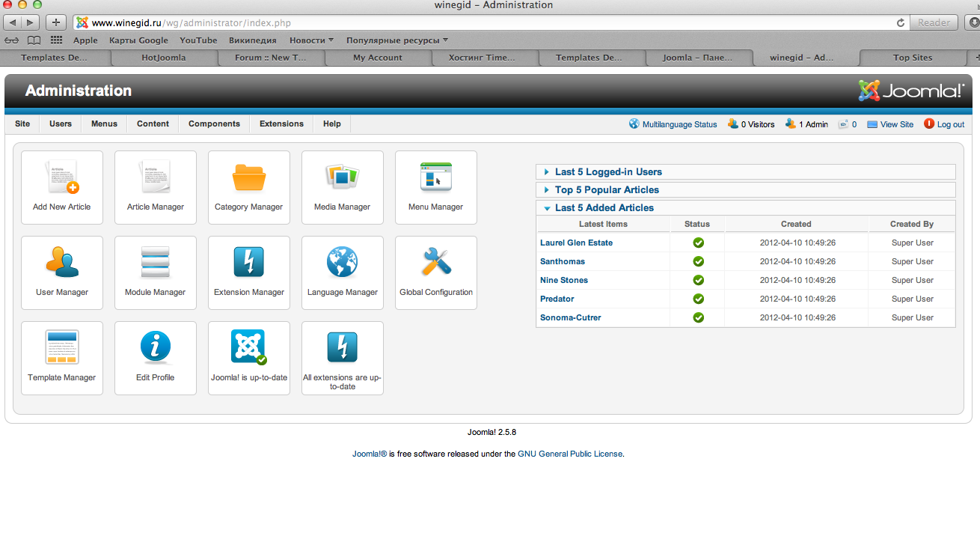Open the Site menu
Image resolution: width=980 pixels, height=536 pixels.
(x=22, y=124)
